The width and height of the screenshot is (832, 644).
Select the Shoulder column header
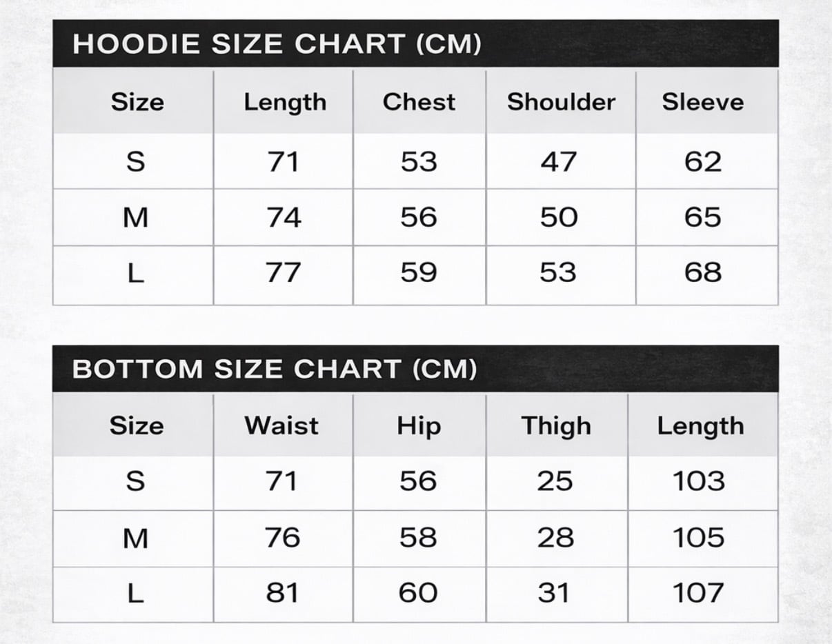tap(561, 102)
